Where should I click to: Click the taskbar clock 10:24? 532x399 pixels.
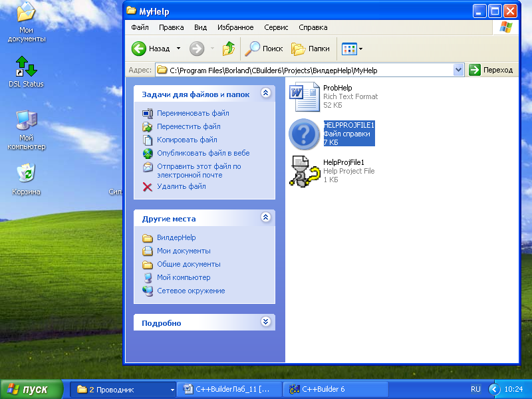tap(513, 389)
